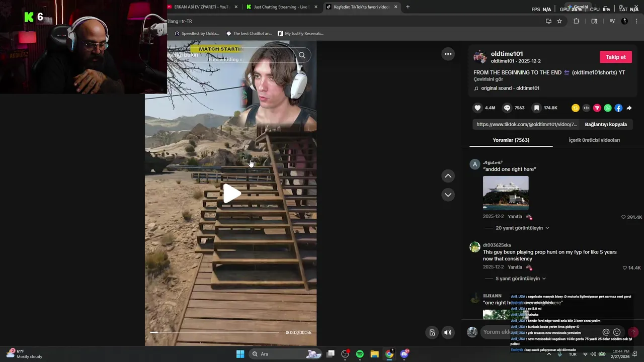Follow oldtime101 with the Takip et button
Screen dimensions: 644x362
tap(615, 57)
